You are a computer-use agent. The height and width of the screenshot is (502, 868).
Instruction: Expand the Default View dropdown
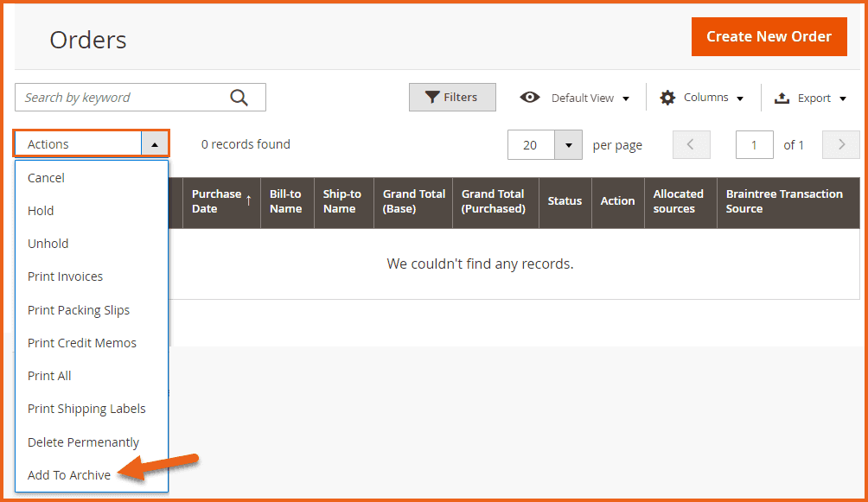coord(625,98)
